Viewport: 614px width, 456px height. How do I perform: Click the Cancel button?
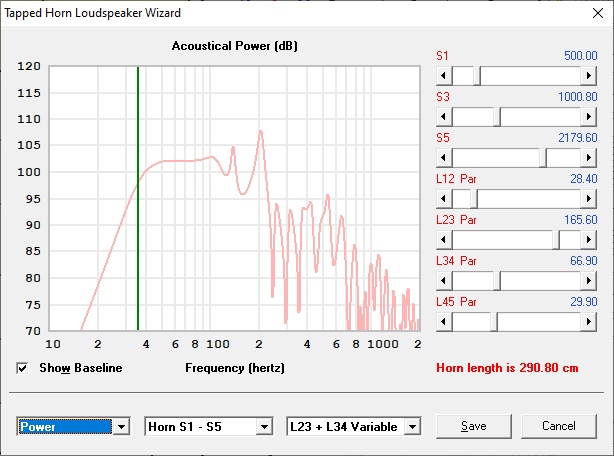point(559,426)
